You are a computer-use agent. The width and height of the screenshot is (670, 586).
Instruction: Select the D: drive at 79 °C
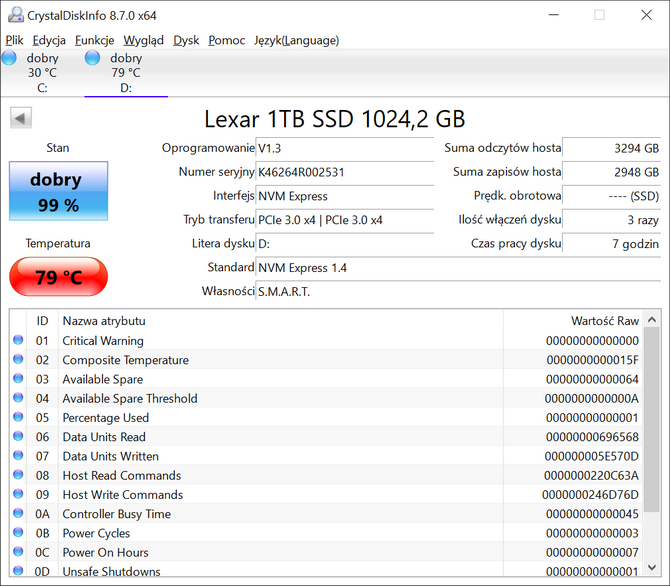pyautogui.click(x=126, y=72)
